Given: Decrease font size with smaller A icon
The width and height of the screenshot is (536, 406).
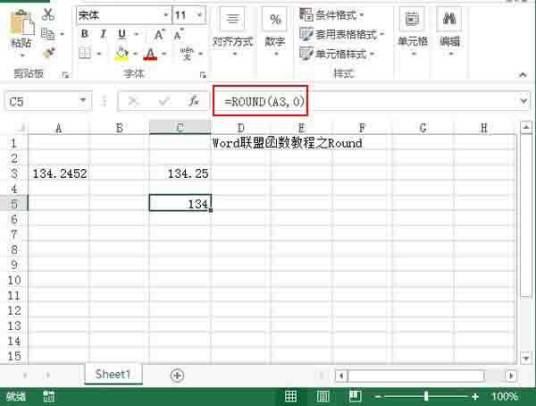Looking at the screenshot, I should click(x=178, y=34).
